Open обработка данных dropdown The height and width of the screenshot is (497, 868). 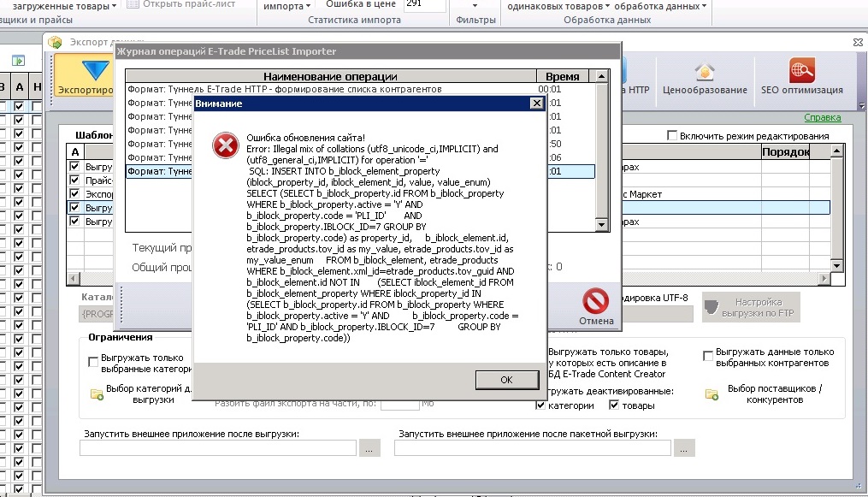(x=660, y=6)
